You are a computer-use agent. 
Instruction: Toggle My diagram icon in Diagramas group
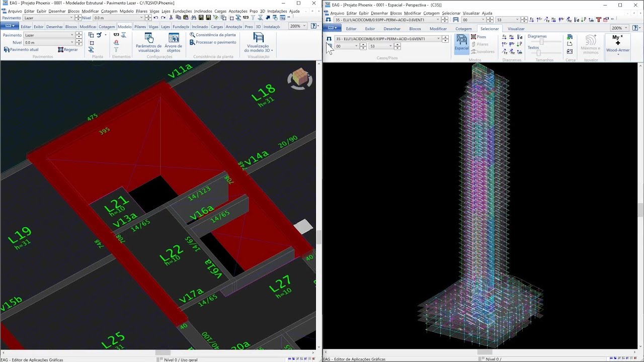pyautogui.click(x=511, y=44)
